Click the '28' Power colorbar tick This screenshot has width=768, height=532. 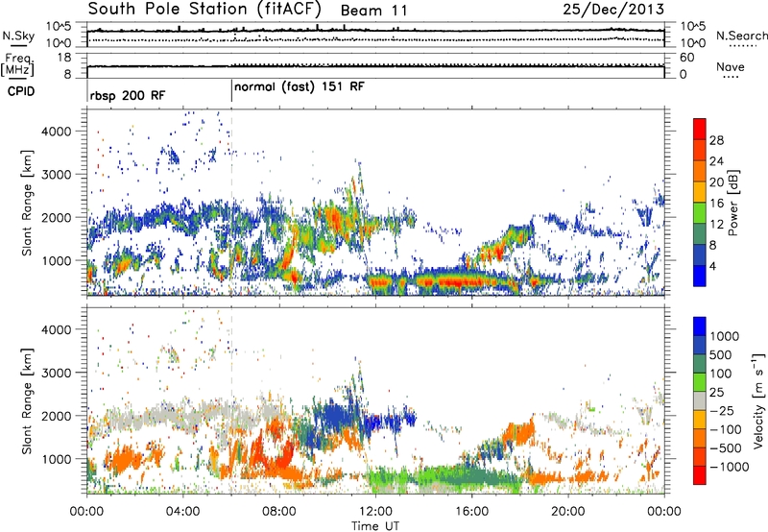point(716,140)
